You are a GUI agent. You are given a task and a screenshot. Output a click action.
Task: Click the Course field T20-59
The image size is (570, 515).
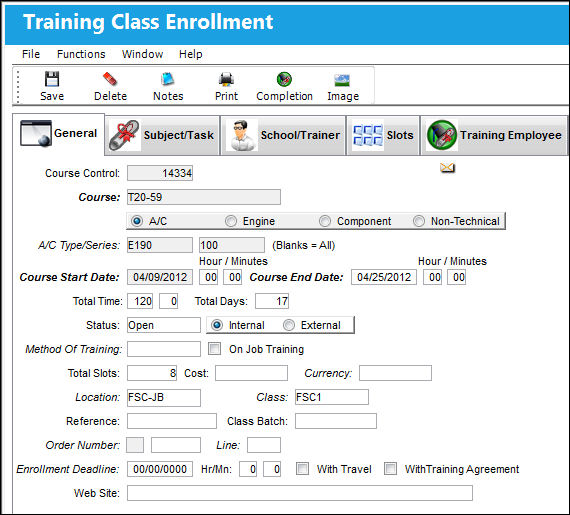pyautogui.click(x=204, y=197)
